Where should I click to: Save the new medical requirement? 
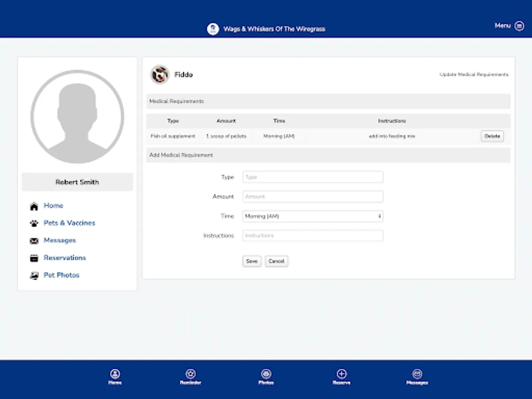[251, 261]
